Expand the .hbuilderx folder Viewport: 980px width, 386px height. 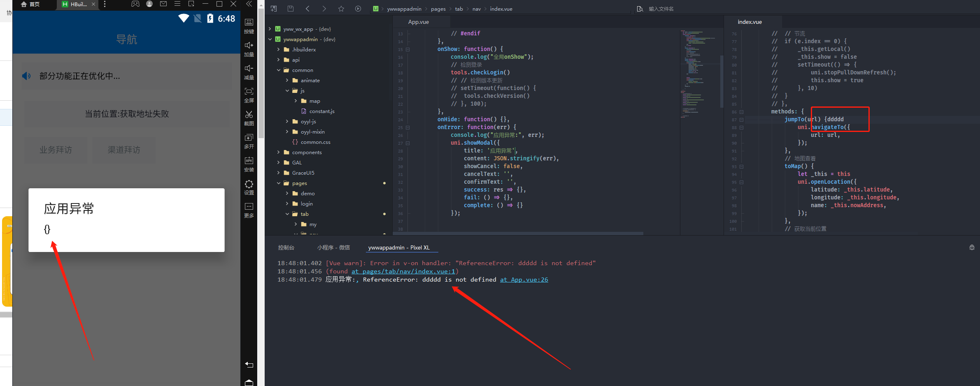coord(279,49)
